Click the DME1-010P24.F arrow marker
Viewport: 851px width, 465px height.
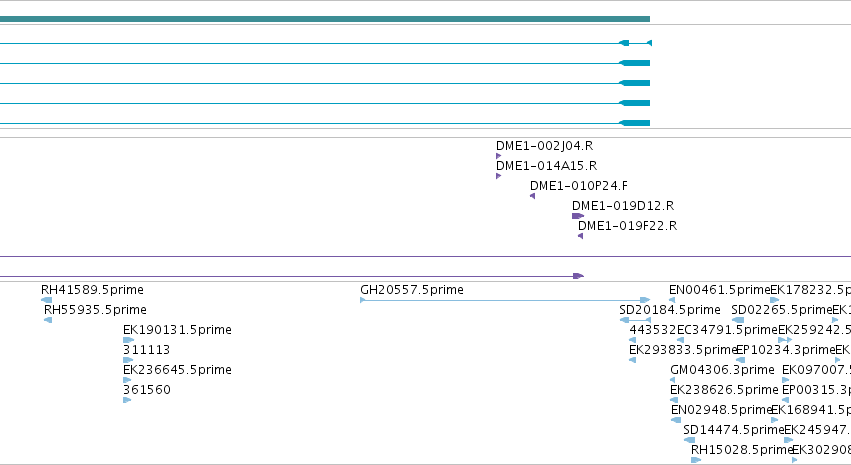pos(532,196)
